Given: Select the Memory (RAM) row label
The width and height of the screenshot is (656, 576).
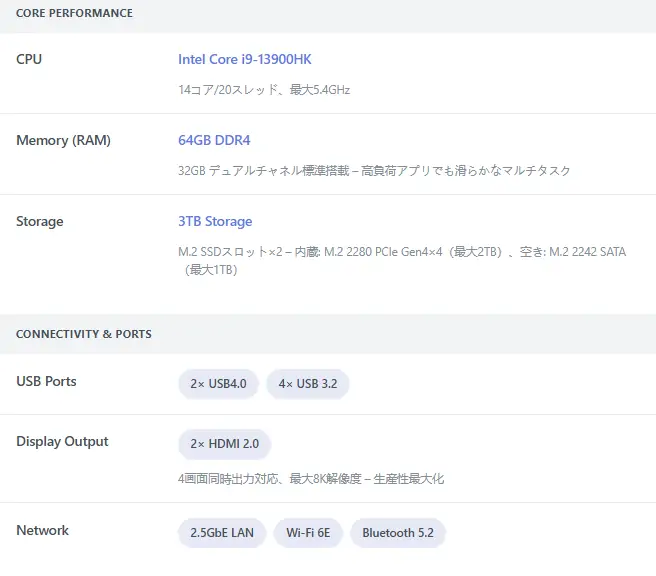Looking at the screenshot, I should (63, 140).
